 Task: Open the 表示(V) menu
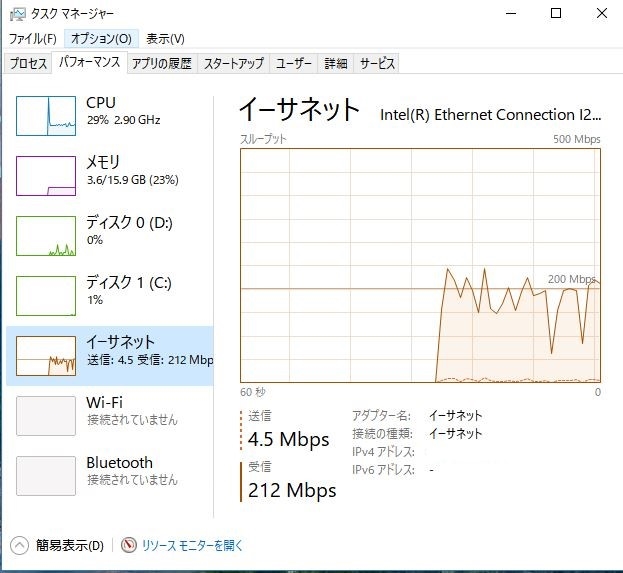point(165,39)
